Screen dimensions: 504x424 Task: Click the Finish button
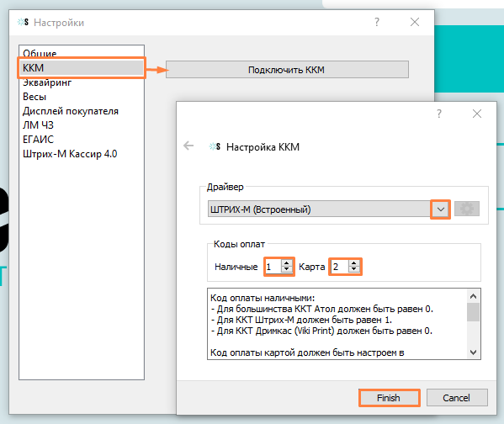pos(389,398)
